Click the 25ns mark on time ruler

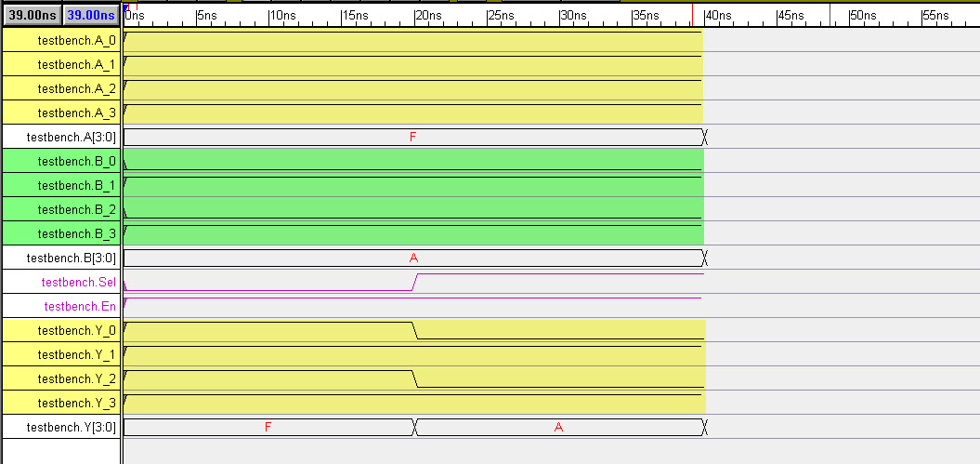click(500, 16)
